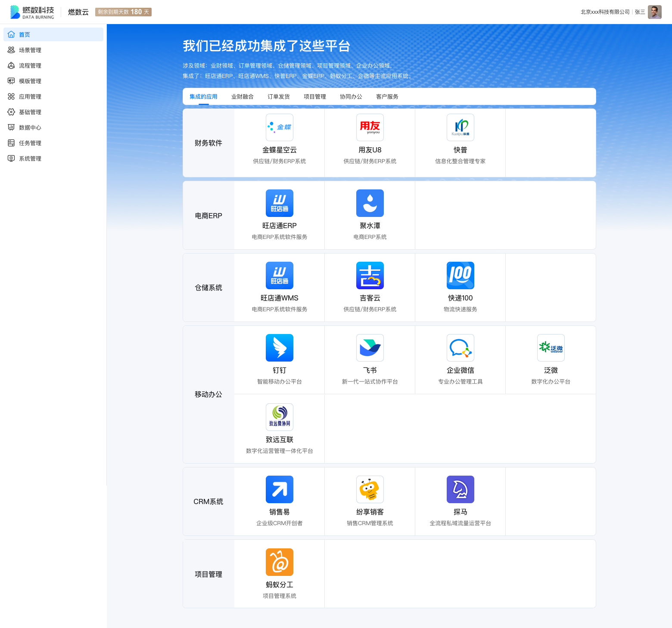
Task: Select the 企业微信 icon
Action: click(460, 348)
